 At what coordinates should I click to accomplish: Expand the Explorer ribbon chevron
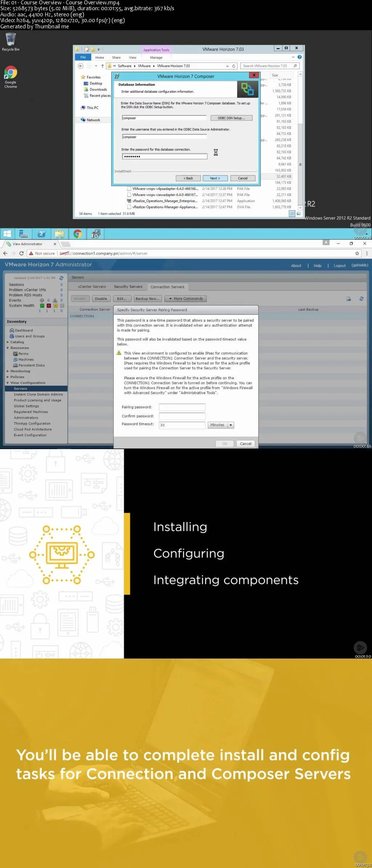[x=293, y=57]
